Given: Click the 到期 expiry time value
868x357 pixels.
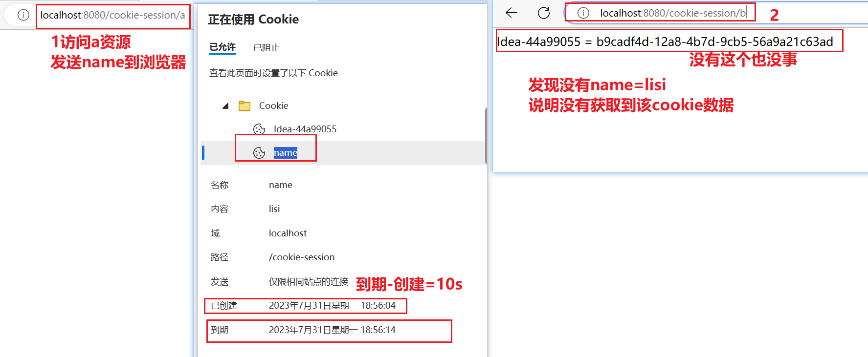Looking at the screenshot, I should click(x=332, y=330).
